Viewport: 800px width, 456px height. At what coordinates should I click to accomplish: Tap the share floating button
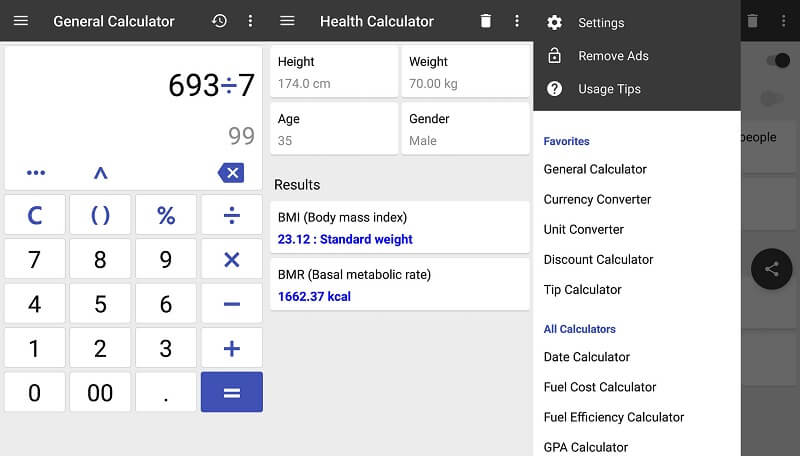(x=771, y=269)
